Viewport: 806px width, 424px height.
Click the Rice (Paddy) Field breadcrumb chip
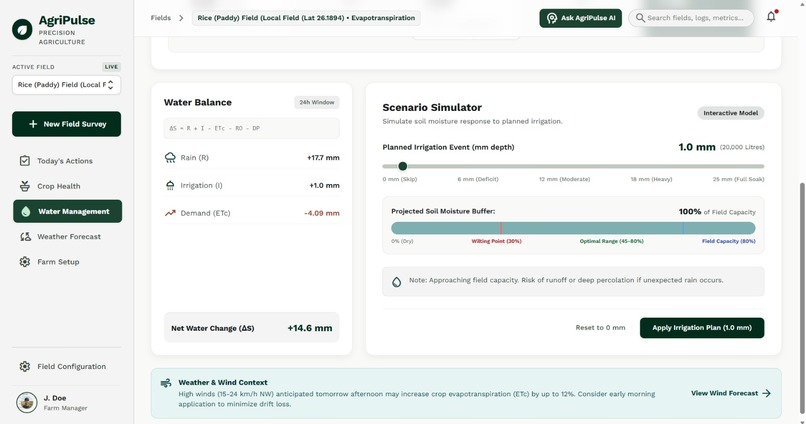(x=306, y=18)
